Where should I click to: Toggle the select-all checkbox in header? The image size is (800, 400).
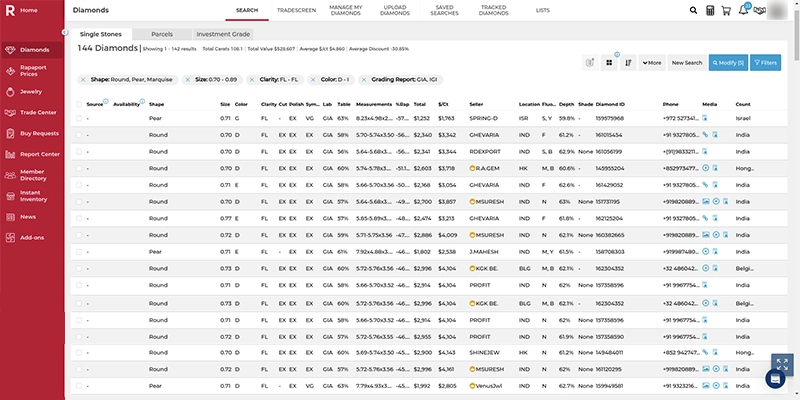point(79,104)
